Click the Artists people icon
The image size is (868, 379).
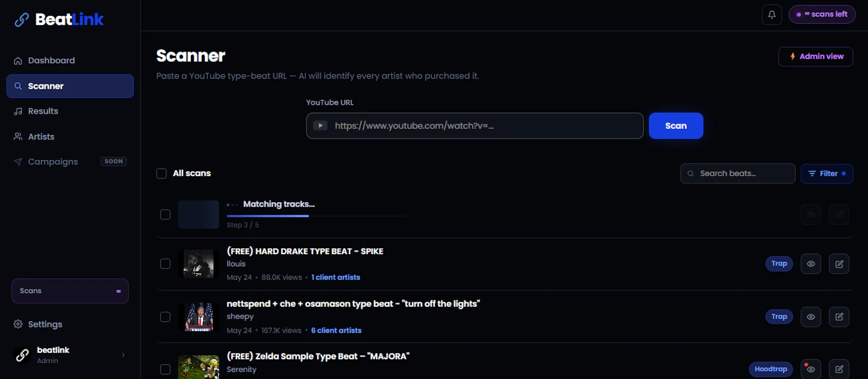(18, 137)
